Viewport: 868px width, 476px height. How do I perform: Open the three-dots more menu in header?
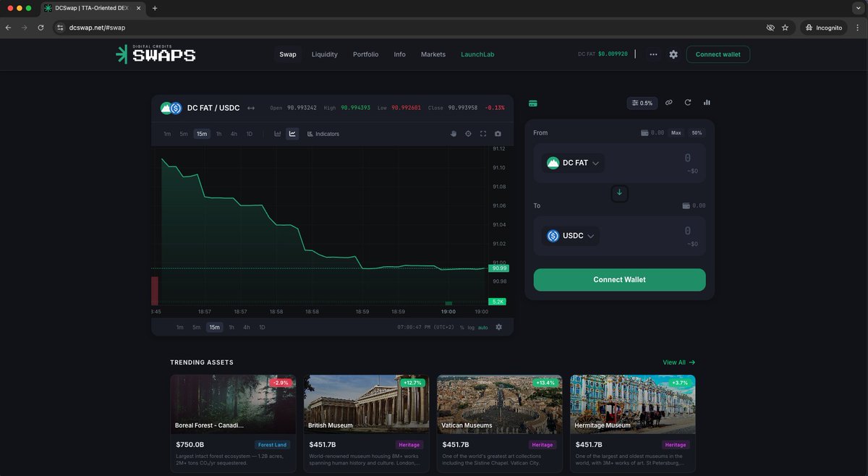(653, 54)
